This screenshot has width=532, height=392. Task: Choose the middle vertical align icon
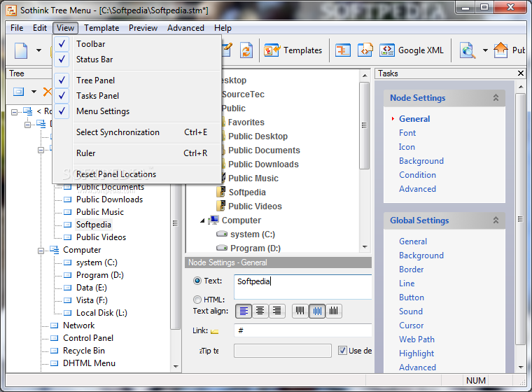317,311
